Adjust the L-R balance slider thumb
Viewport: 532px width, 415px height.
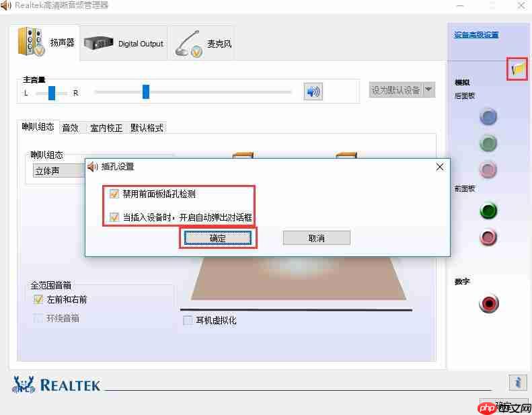point(52,93)
